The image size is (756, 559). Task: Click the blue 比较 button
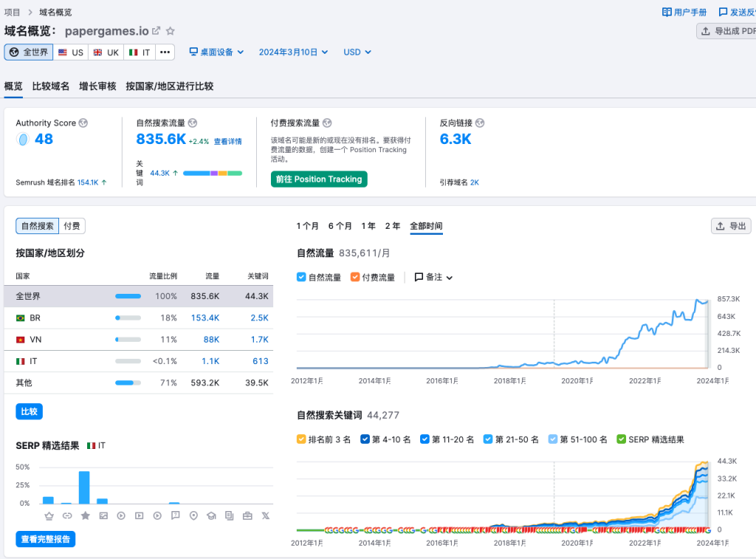(x=29, y=411)
